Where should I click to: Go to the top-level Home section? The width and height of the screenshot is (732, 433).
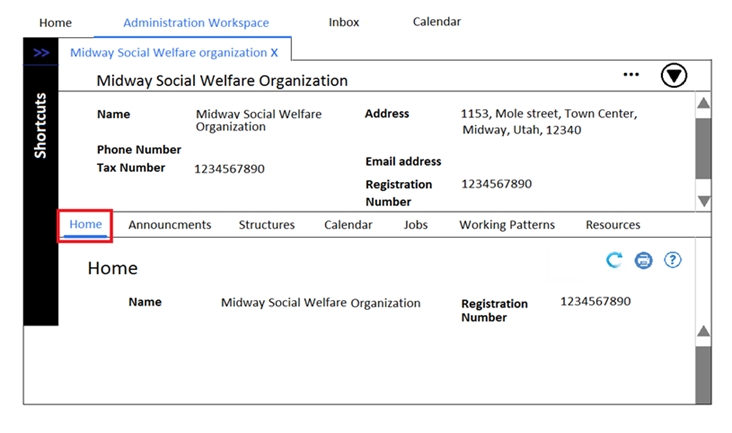(x=56, y=23)
